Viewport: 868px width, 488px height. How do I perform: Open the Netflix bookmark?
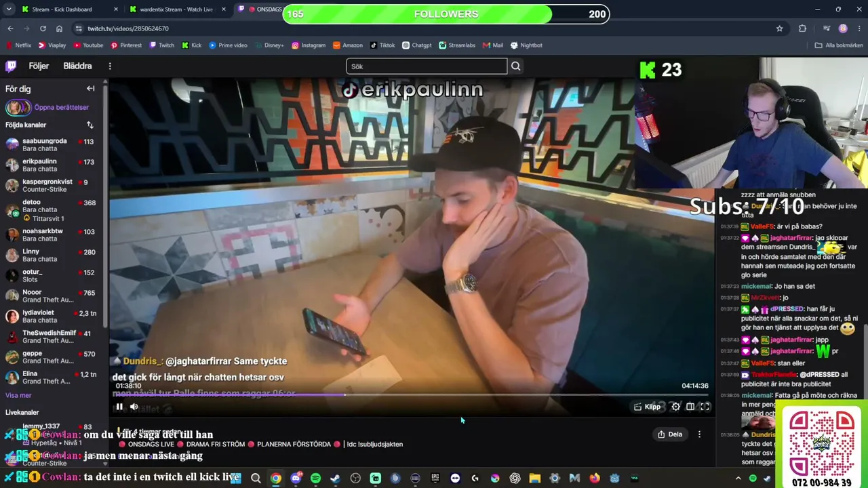18,45
